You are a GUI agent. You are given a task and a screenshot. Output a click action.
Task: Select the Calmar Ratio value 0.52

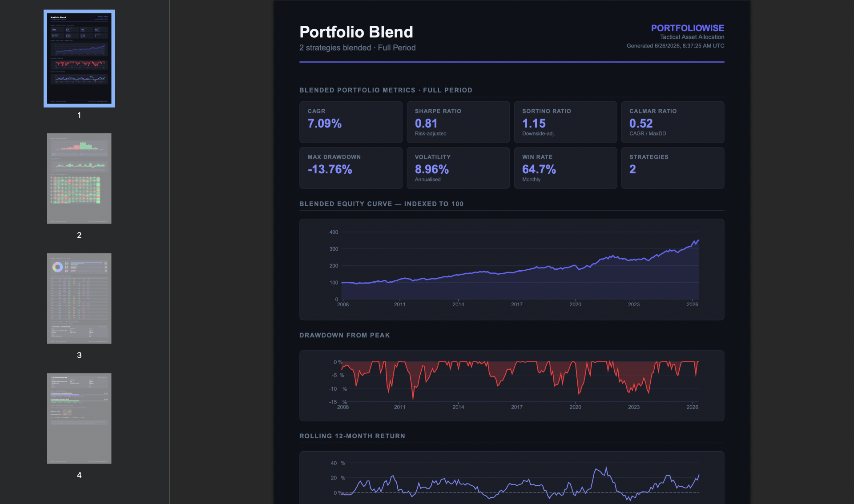click(640, 124)
